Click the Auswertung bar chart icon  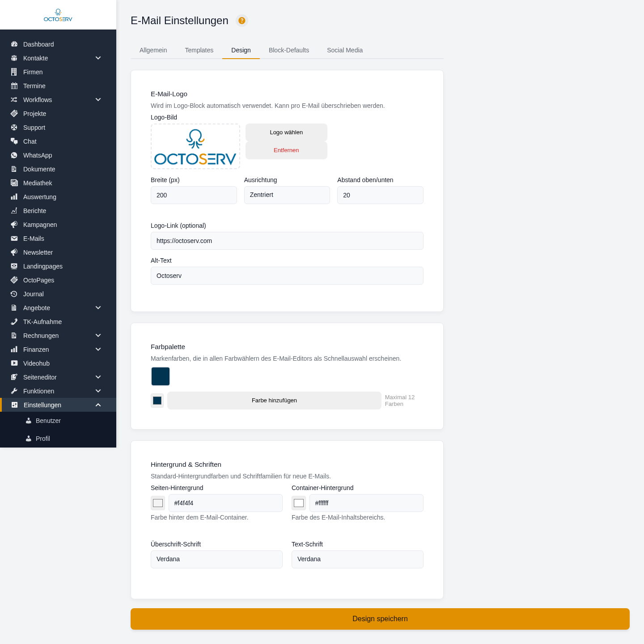14,197
